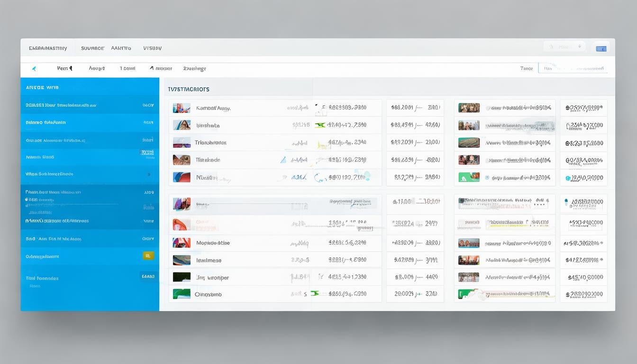
Task: Select the black thumbnail beside Uny kronper
Action: coord(182,277)
